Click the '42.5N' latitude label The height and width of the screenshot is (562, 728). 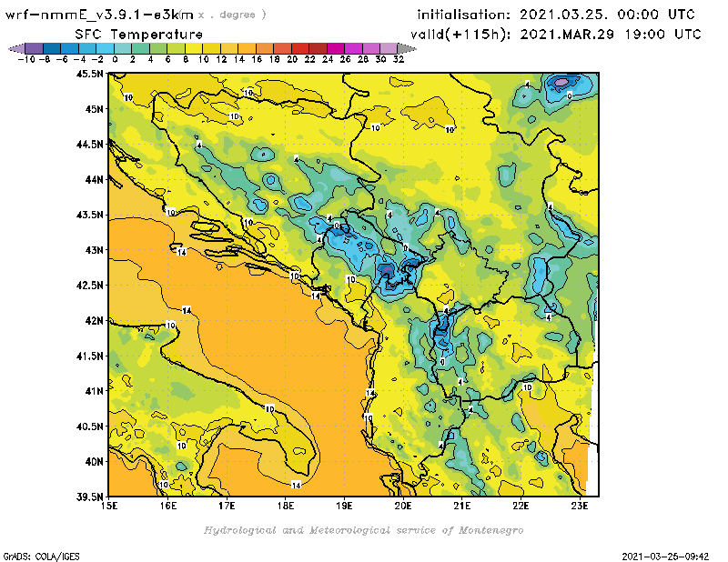(x=89, y=286)
